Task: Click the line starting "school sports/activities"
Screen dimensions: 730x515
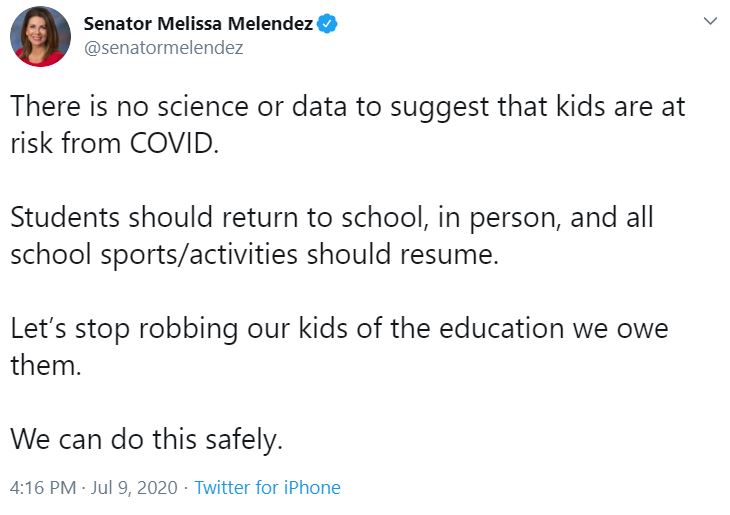Action: click(x=253, y=253)
